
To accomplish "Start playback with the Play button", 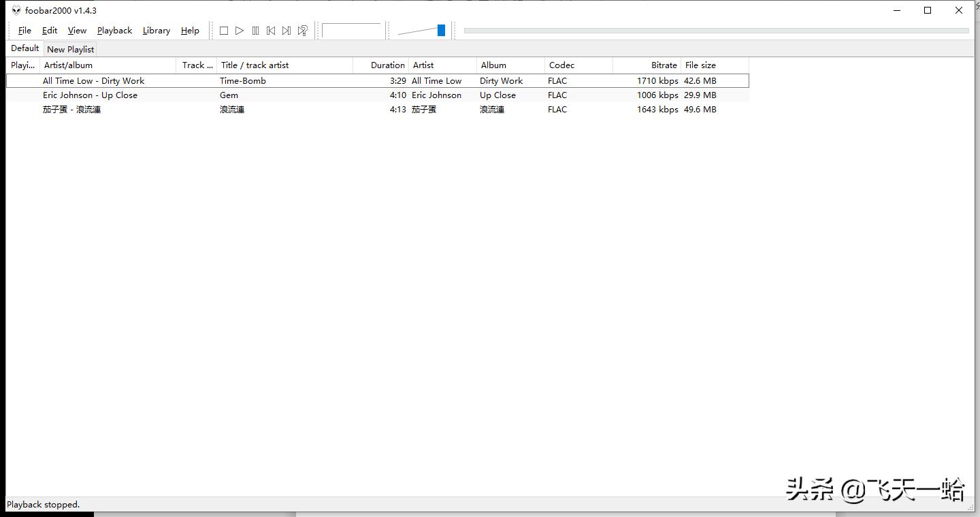I will (x=240, y=31).
